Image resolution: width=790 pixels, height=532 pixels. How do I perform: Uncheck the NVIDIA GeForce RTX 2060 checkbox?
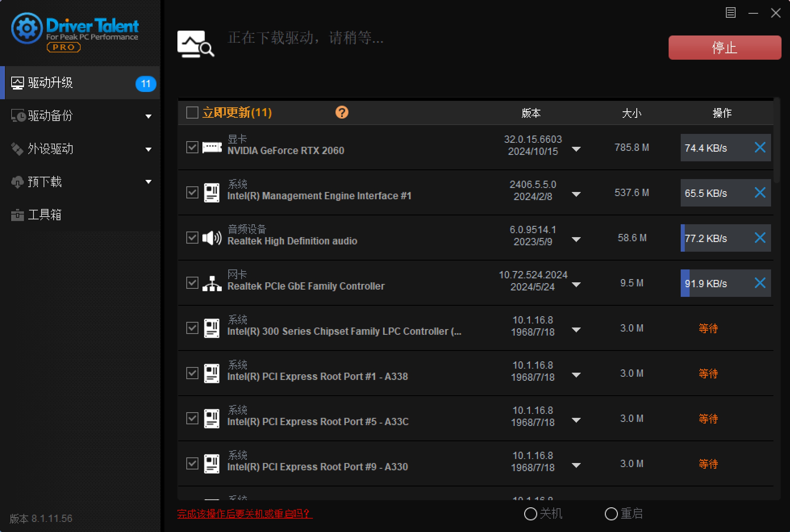coord(192,147)
